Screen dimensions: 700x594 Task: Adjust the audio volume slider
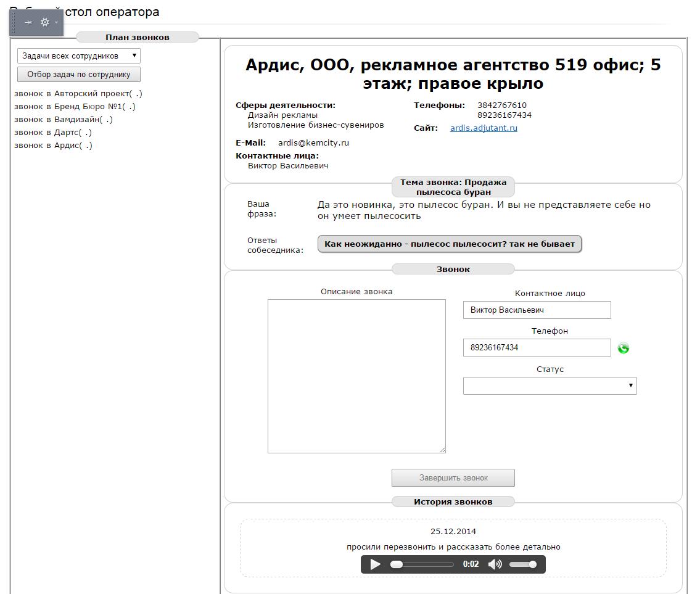click(522, 564)
